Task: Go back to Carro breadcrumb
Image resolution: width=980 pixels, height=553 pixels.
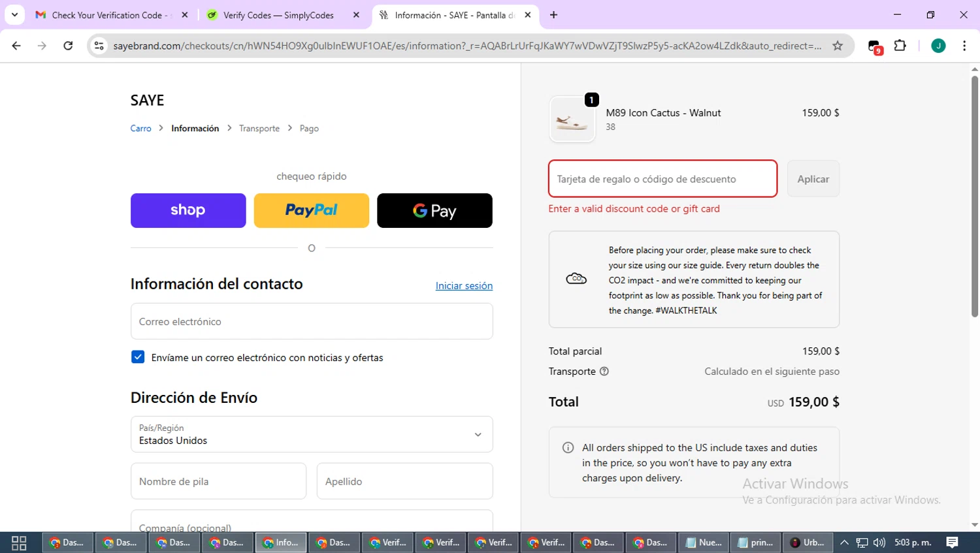Action: (x=140, y=129)
